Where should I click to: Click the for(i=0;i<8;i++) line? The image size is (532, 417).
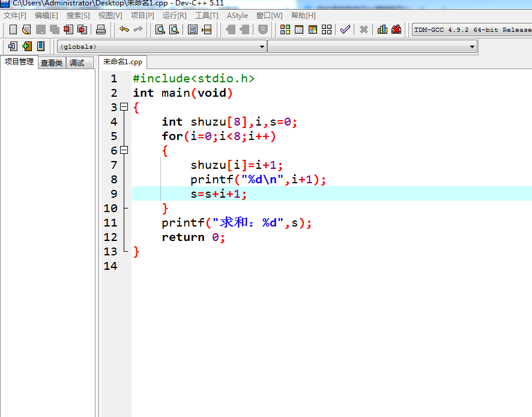219,136
